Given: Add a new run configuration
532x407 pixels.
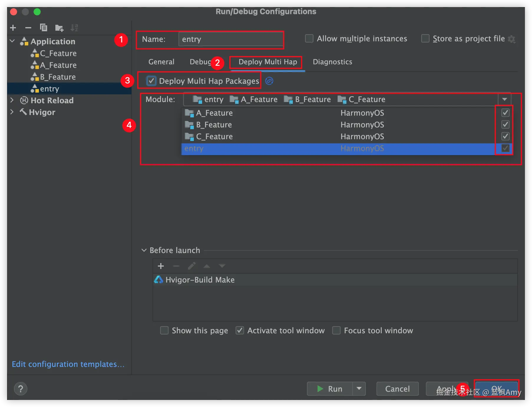Looking at the screenshot, I should pos(13,28).
